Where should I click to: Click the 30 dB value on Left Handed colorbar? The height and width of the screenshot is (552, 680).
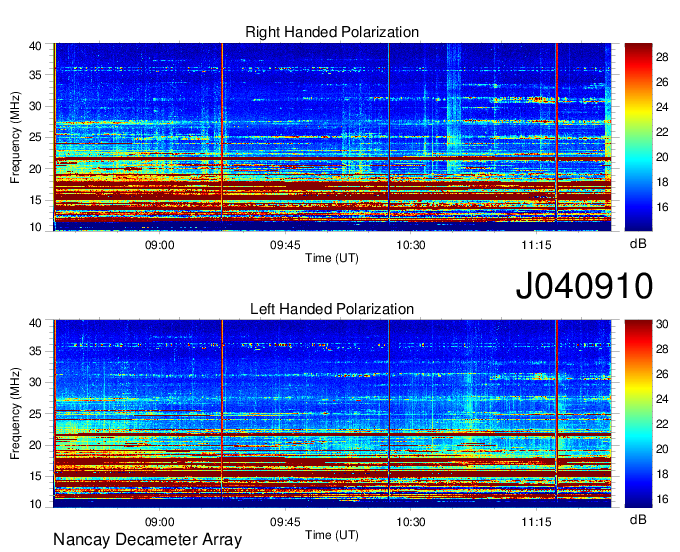coord(662,324)
